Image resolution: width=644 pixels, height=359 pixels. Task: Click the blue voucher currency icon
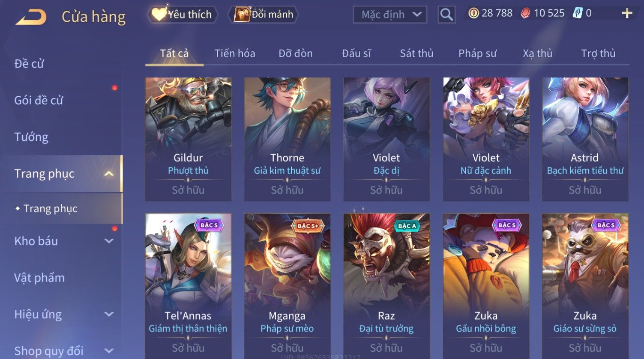tap(578, 14)
